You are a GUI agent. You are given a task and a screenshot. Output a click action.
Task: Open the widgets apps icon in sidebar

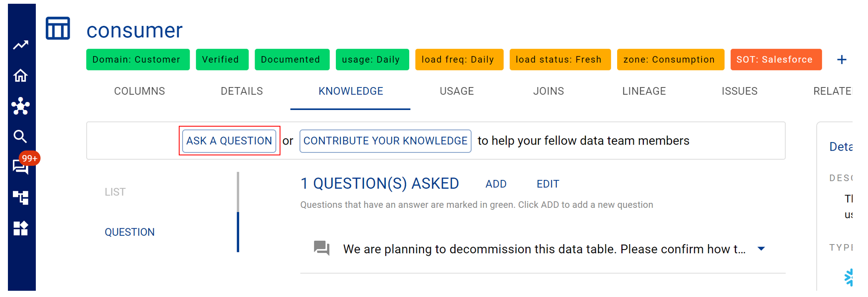(20, 228)
